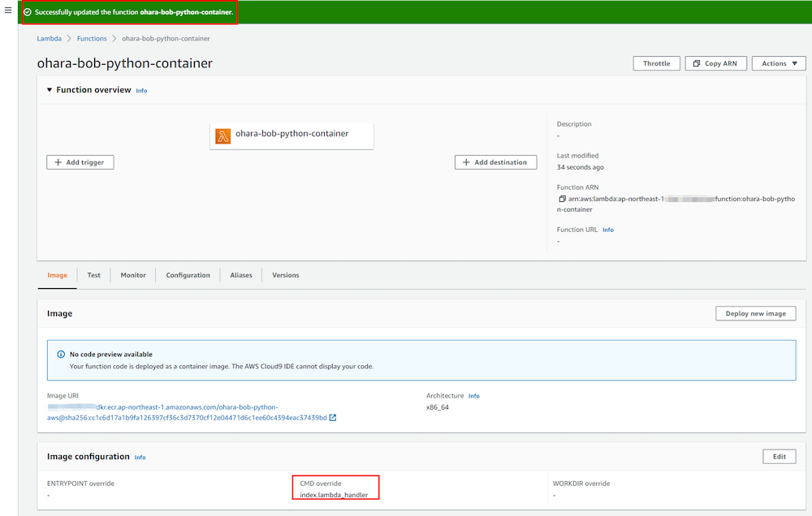
Task: Click Add destination button
Action: (x=495, y=162)
